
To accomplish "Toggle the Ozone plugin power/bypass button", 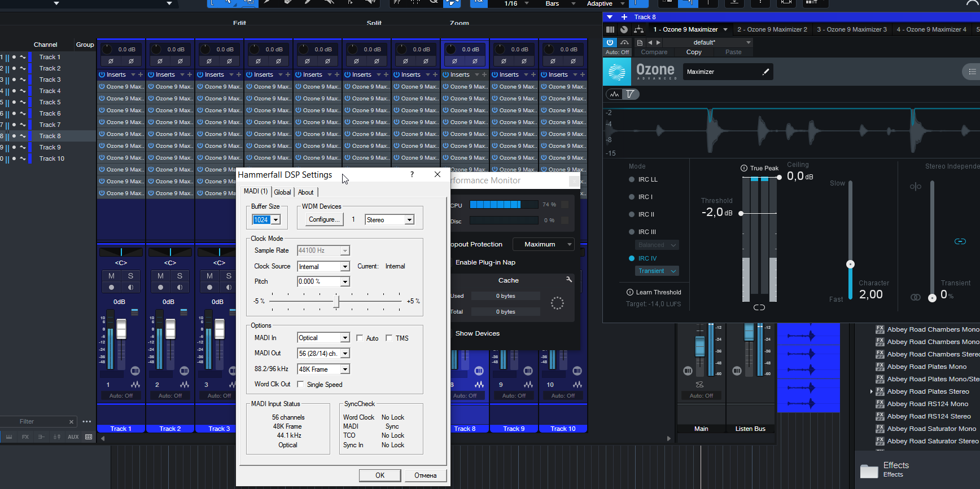I will tap(610, 42).
